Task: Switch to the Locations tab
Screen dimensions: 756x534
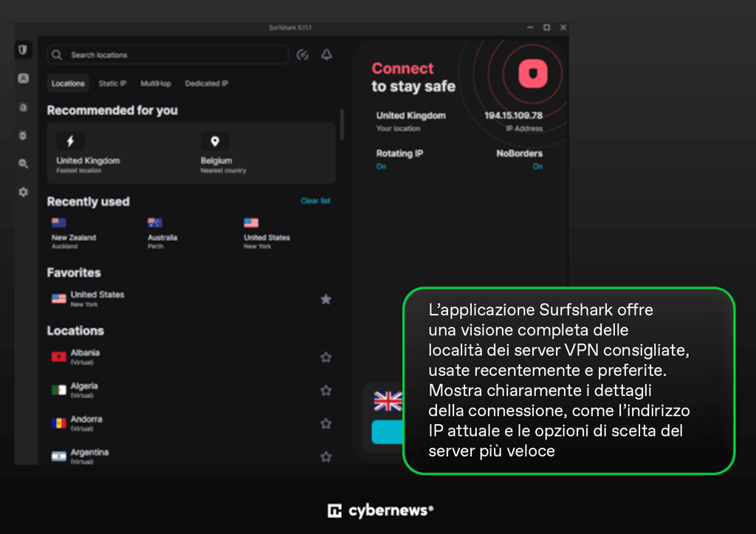Action: 68,83
